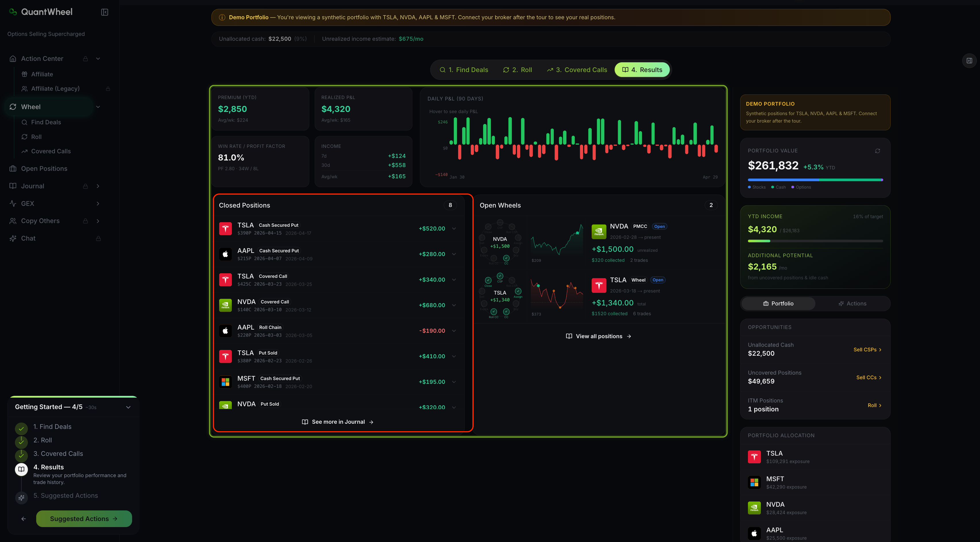Image resolution: width=980 pixels, height=542 pixels.
Task: Click the Find Deals magnifier icon in sidebar
Action: [x=24, y=122]
